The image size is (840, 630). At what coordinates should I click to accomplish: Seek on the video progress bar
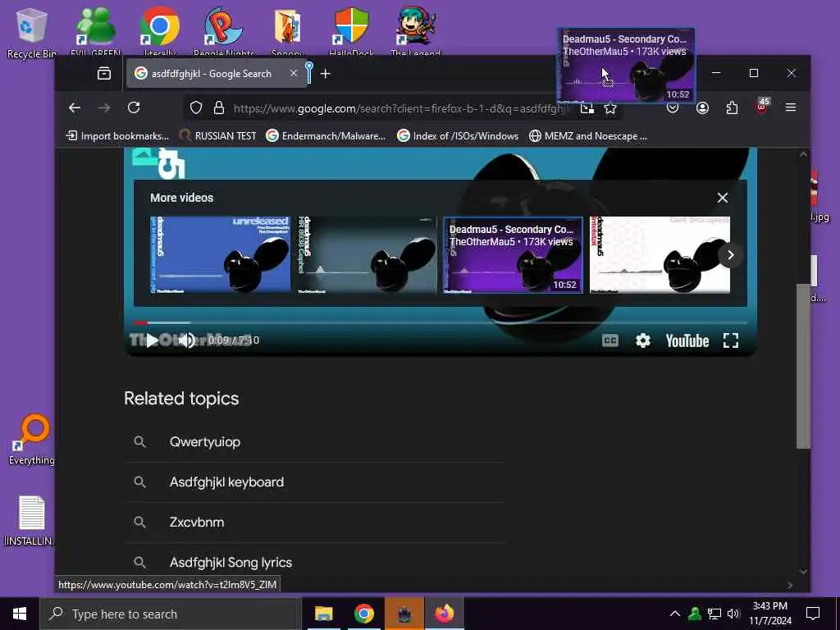(441, 322)
